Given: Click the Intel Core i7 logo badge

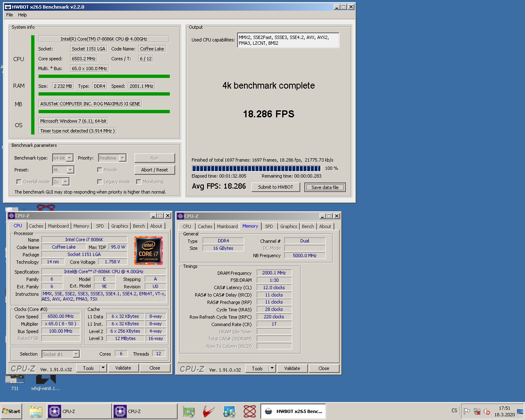Looking at the screenshot, I should coord(148,250).
